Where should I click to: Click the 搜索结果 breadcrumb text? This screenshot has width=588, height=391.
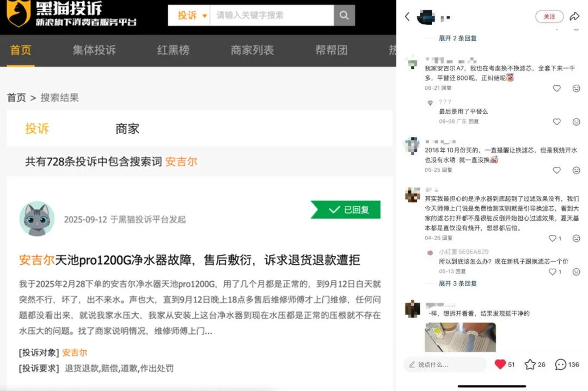click(60, 98)
